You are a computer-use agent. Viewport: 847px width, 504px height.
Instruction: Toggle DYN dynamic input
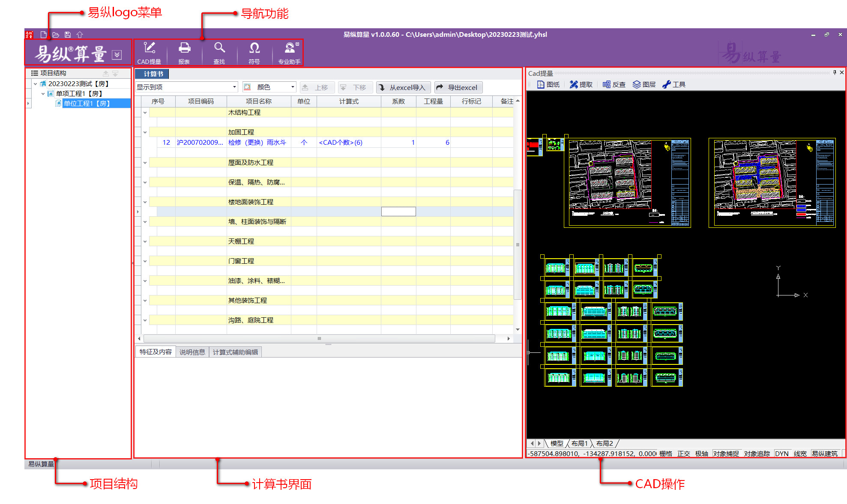click(x=782, y=453)
